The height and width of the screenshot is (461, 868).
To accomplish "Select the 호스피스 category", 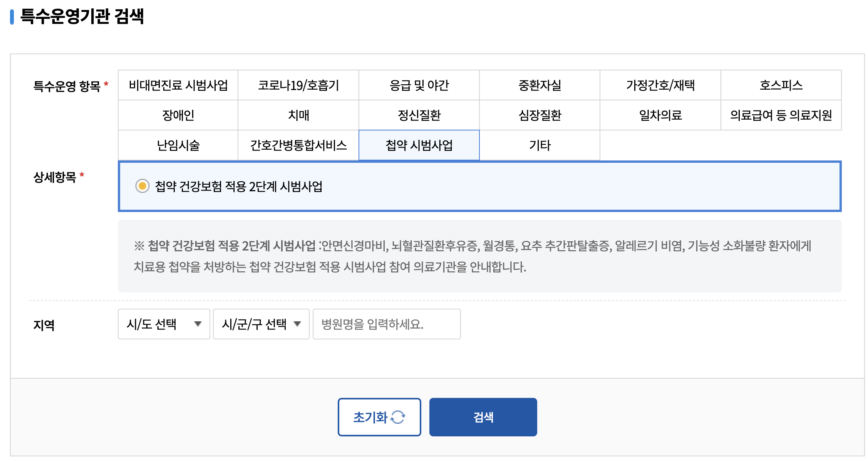I will tap(781, 86).
